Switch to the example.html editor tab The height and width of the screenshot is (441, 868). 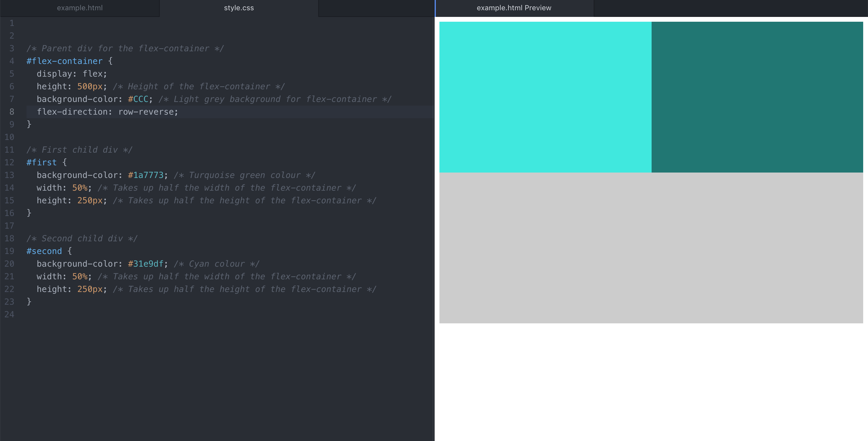80,8
